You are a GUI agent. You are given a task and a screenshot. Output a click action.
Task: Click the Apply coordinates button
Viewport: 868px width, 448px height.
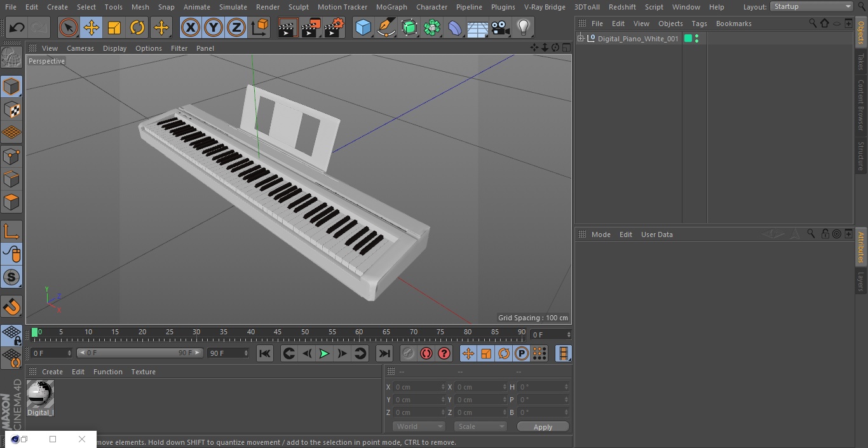[x=543, y=427]
